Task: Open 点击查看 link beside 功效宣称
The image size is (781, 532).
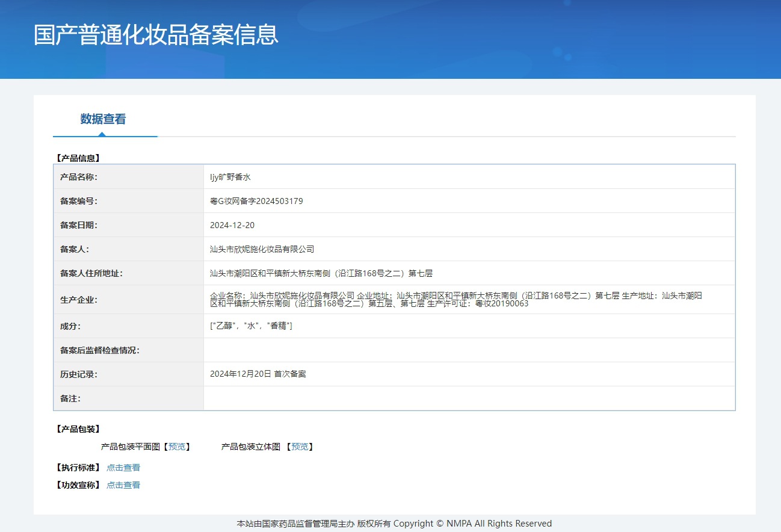Action: 123,485
